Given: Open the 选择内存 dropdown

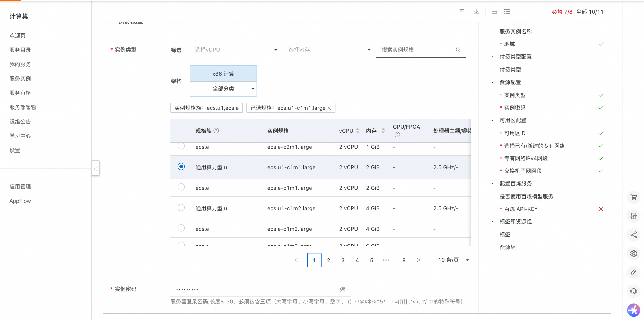Looking at the screenshot, I should pos(328,50).
